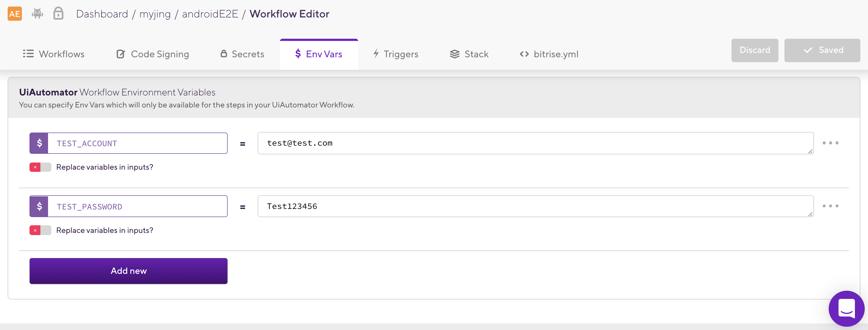
Task: Click the padlock icon beside breadcrumb
Action: 58,13
